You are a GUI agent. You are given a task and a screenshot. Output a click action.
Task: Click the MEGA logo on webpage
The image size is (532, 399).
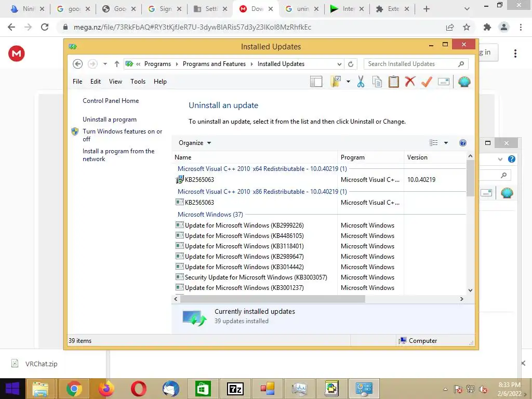click(17, 54)
